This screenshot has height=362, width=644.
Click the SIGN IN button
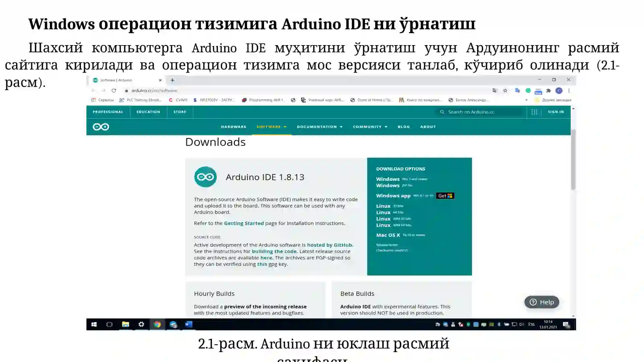556,112
